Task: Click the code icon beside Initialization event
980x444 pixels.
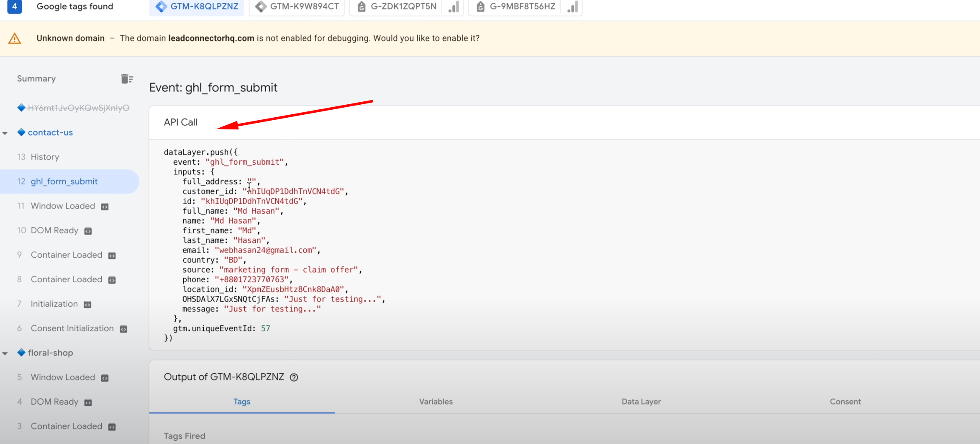Action: 87,305
